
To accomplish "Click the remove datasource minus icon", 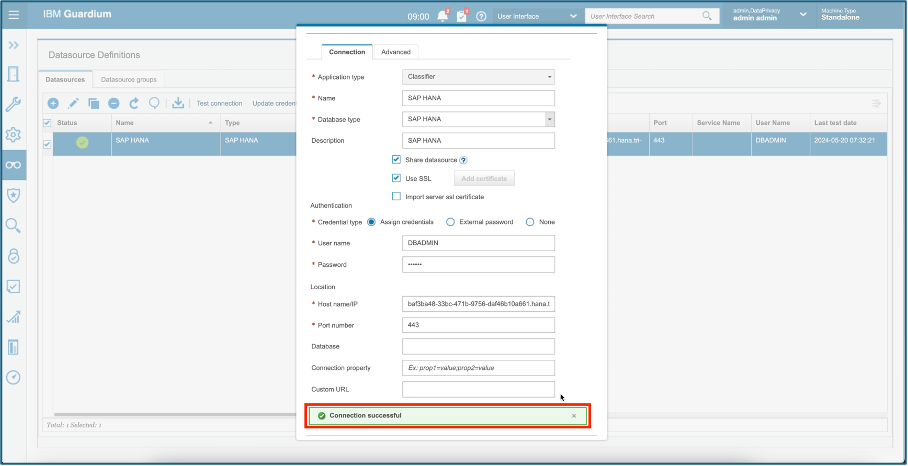I will 114,104.
